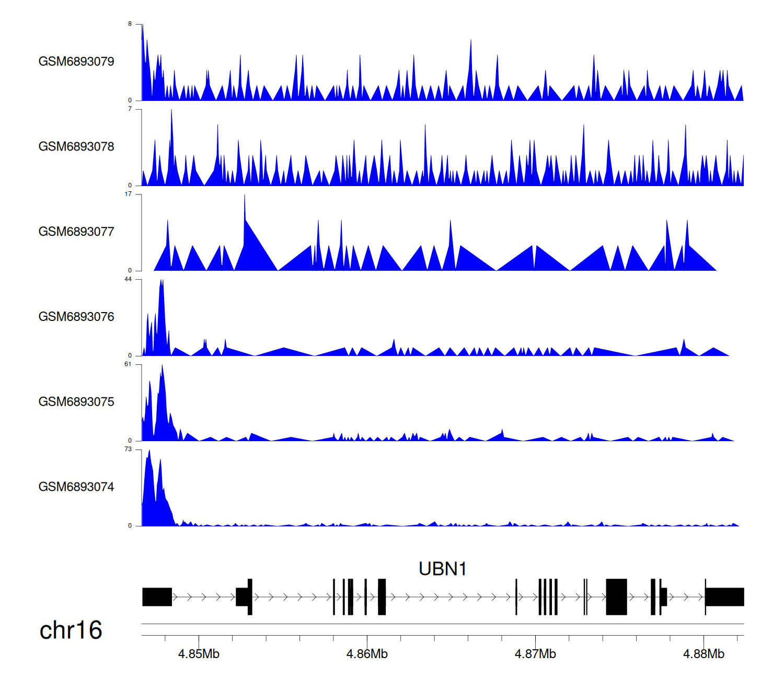Image resolution: width=784 pixels, height=690 pixels.
Task: Select the GSM6893074 track label
Action: click(76, 487)
